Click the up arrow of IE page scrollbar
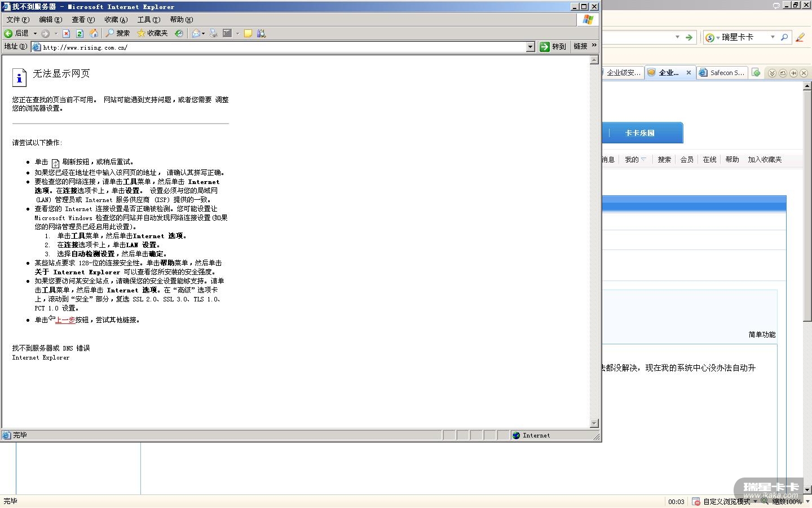Screen dimensions: 812x508 (x=594, y=60)
